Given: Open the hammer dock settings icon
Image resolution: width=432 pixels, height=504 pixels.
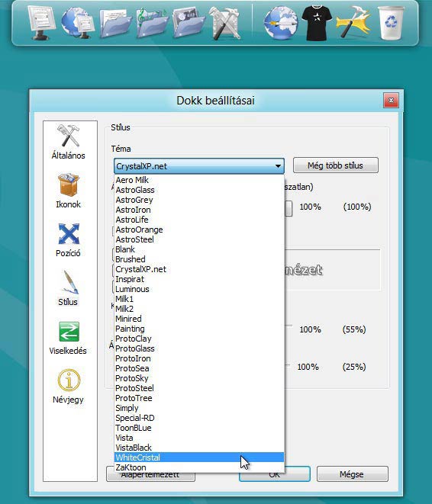Looking at the screenshot, I should coord(353,23).
